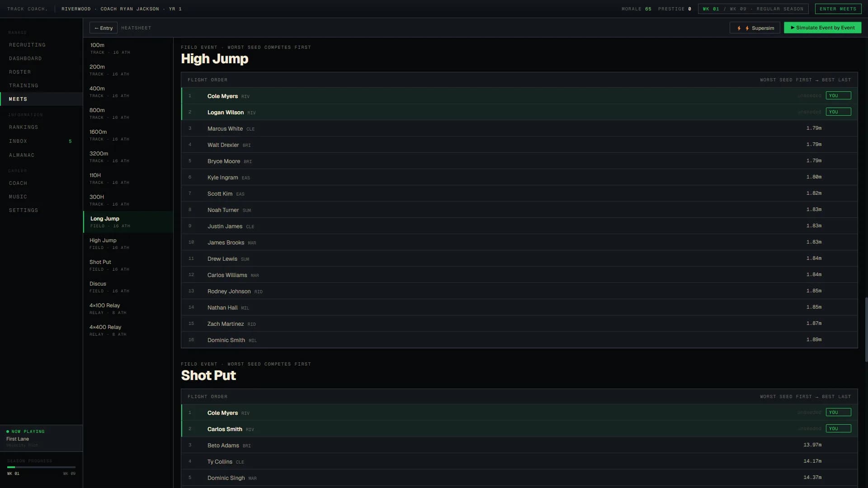Select the 400m event
Viewport: 868px width, 488px height.
[128, 92]
